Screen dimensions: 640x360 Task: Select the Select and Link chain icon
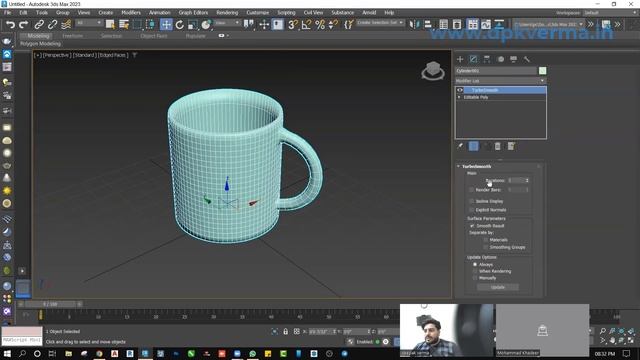(x=39, y=25)
